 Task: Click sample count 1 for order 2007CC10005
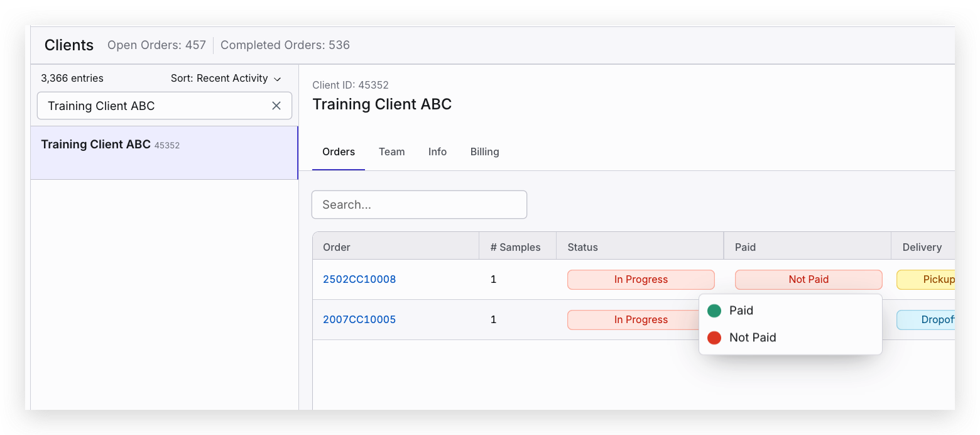pos(493,319)
